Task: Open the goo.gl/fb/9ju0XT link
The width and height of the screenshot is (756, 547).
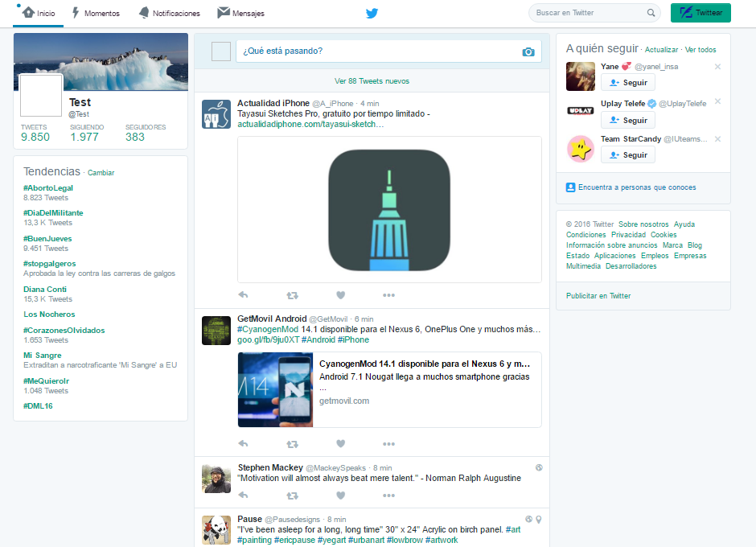Action: point(268,339)
